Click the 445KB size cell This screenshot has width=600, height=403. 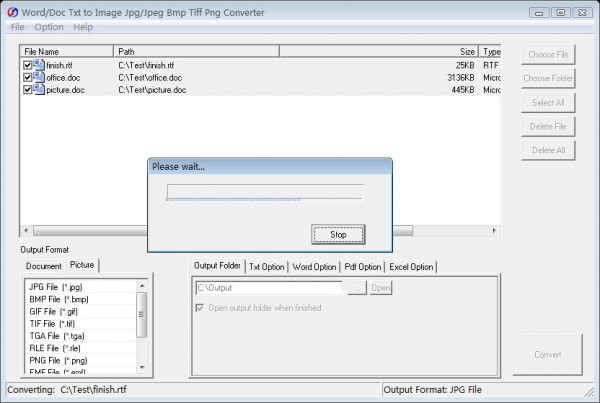coord(463,90)
